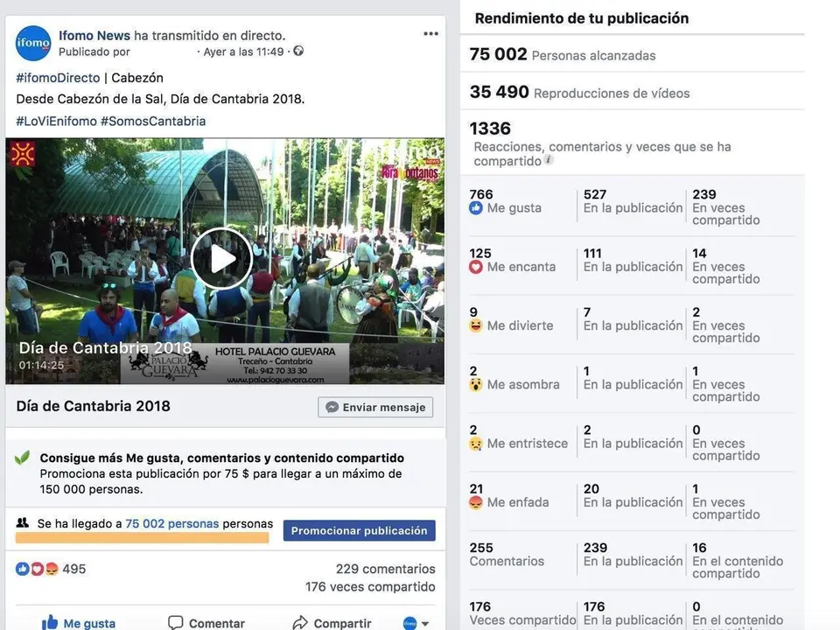Open the profile selector dropdown arrow
The image size is (840, 630).
coord(425,624)
